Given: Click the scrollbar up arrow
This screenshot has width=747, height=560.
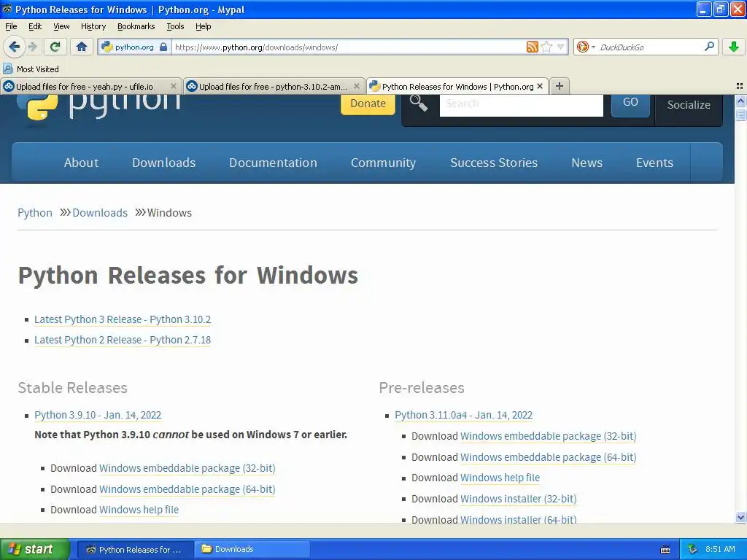Looking at the screenshot, I should 740,101.
